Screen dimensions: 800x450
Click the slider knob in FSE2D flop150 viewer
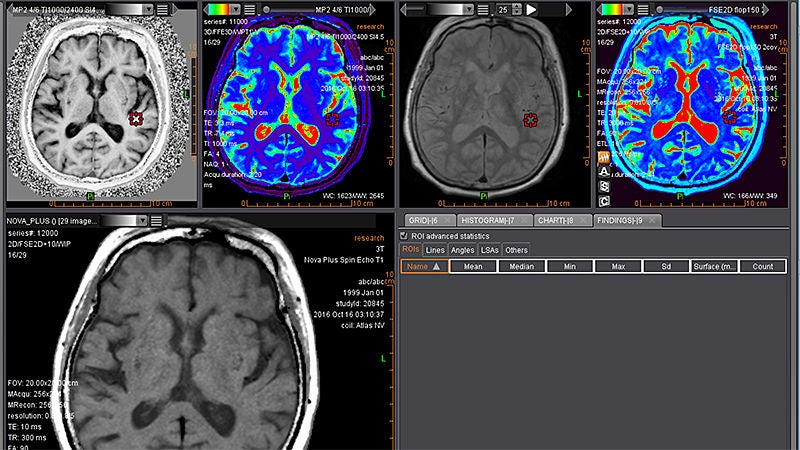tap(660, 9)
